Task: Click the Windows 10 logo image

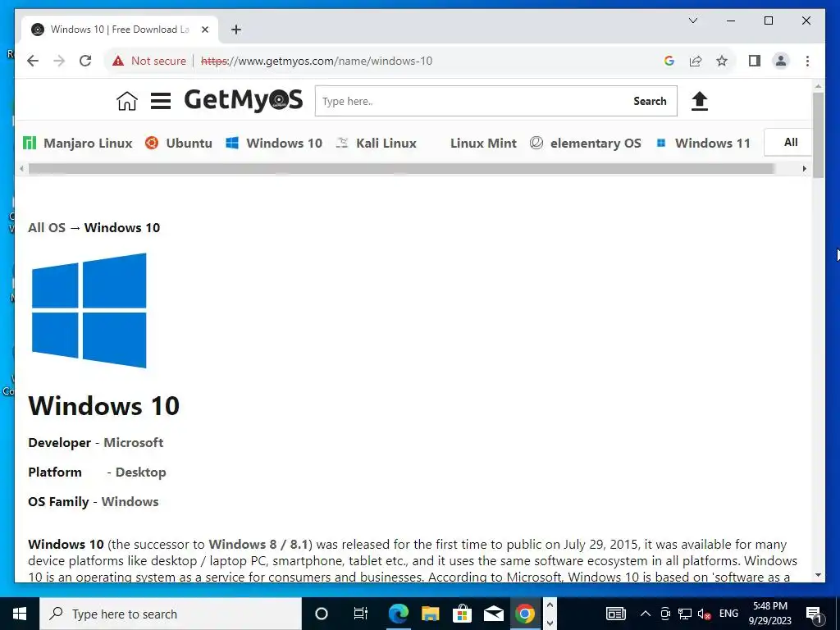Action: click(x=89, y=311)
